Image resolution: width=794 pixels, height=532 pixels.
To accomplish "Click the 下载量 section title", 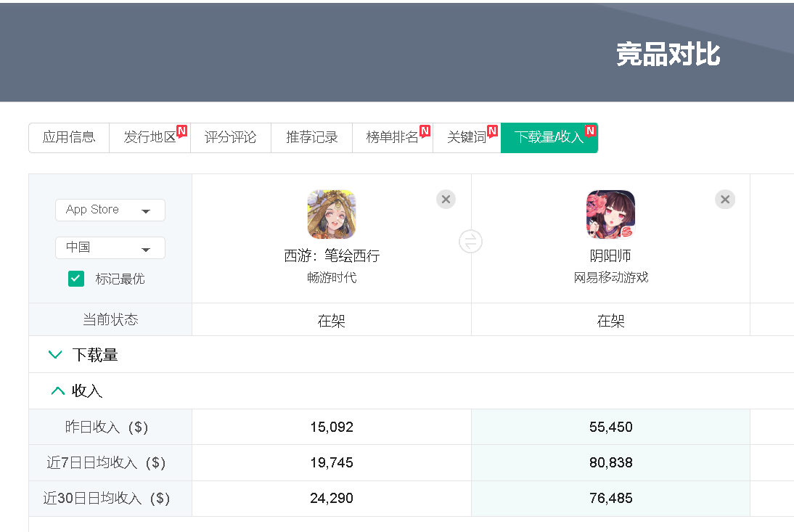I will pos(94,355).
